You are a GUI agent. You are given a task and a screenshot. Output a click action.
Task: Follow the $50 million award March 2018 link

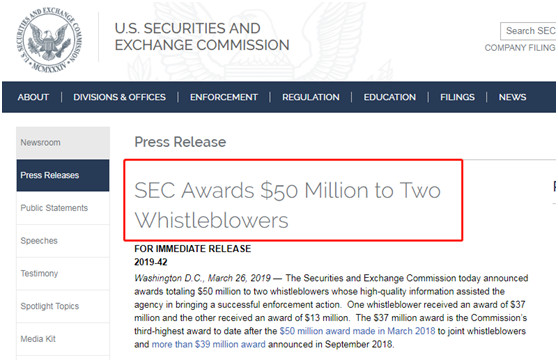pyautogui.click(x=357, y=331)
